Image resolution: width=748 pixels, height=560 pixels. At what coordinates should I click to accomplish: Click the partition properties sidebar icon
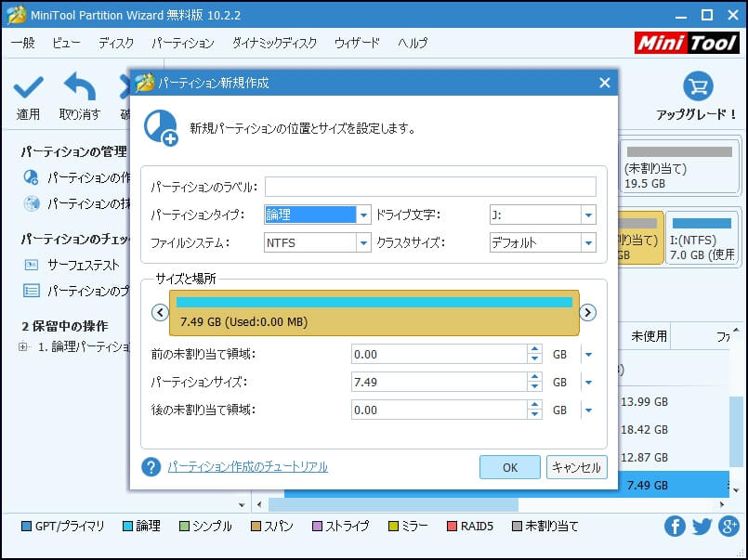[x=32, y=291]
